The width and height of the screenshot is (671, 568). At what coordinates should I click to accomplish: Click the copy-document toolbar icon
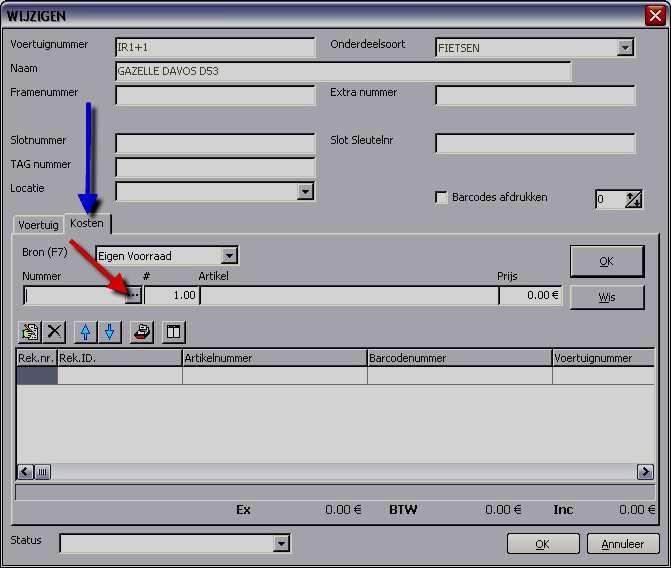[29, 332]
